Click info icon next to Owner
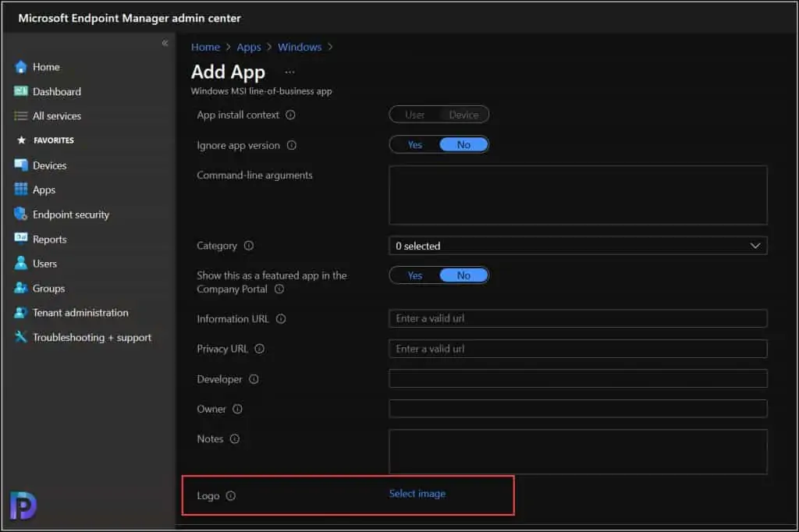This screenshot has height=532, width=799. pos(237,409)
